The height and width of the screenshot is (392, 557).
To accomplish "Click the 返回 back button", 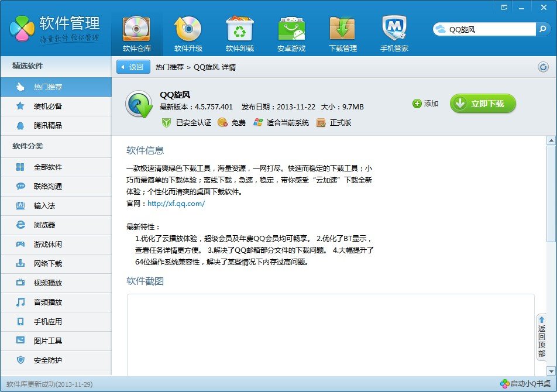I will (x=132, y=66).
